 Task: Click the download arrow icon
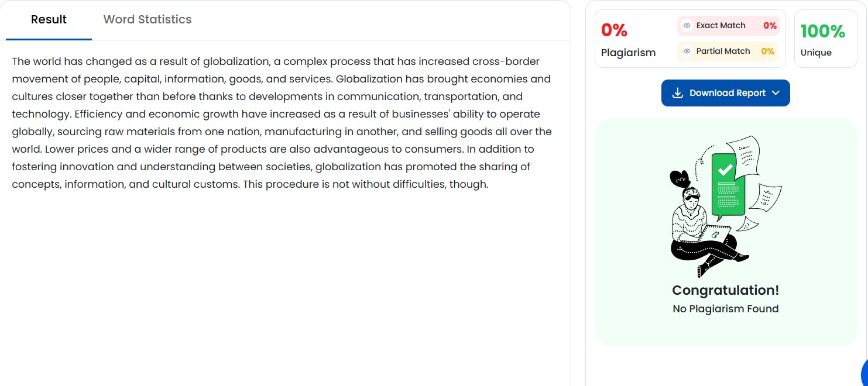678,93
